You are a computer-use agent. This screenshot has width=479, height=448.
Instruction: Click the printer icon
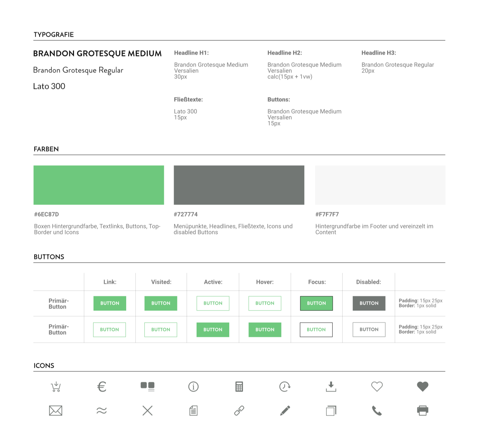(423, 411)
